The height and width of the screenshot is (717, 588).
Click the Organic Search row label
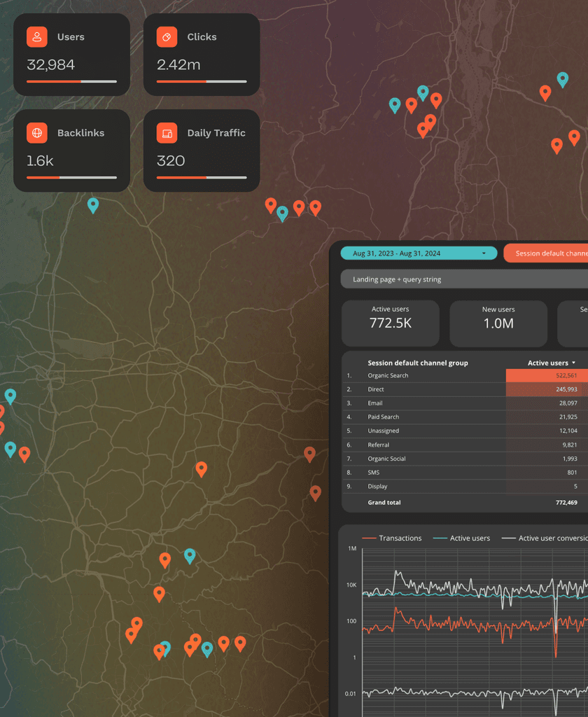(x=388, y=375)
